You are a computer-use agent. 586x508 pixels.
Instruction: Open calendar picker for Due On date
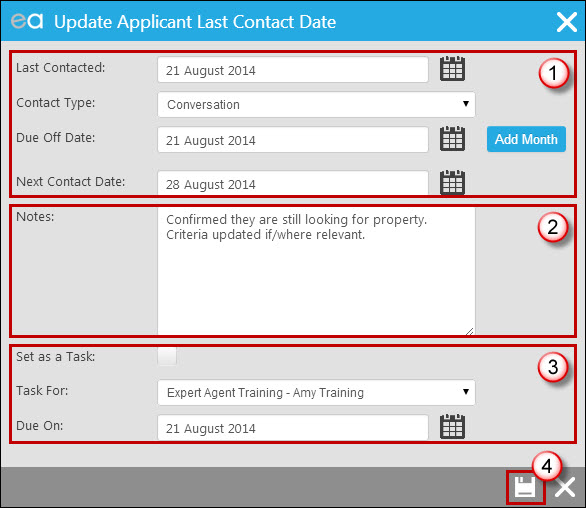[x=452, y=427]
